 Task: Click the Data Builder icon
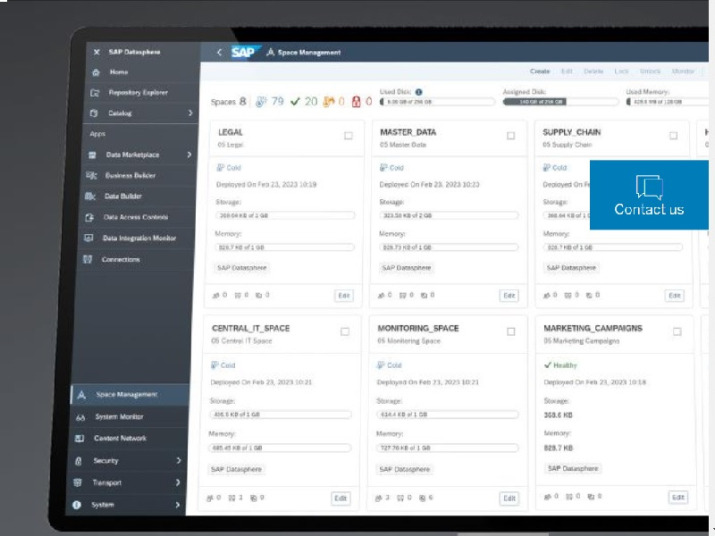(x=90, y=196)
